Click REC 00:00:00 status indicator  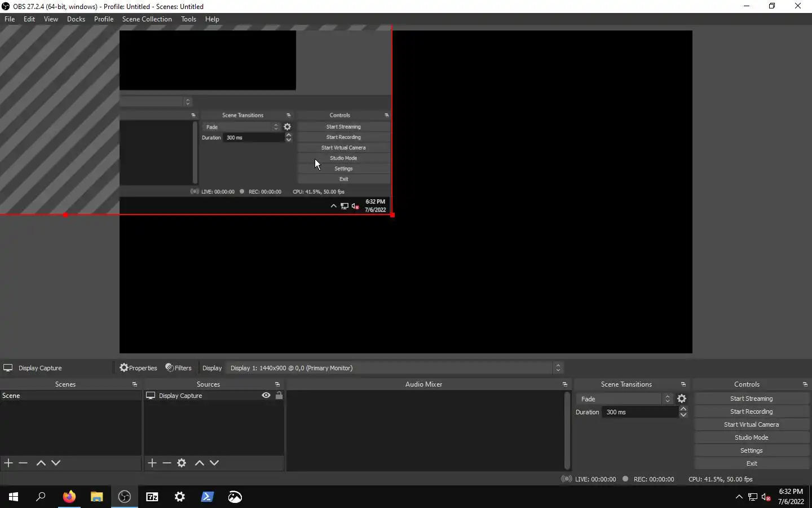click(x=648, y=479)
